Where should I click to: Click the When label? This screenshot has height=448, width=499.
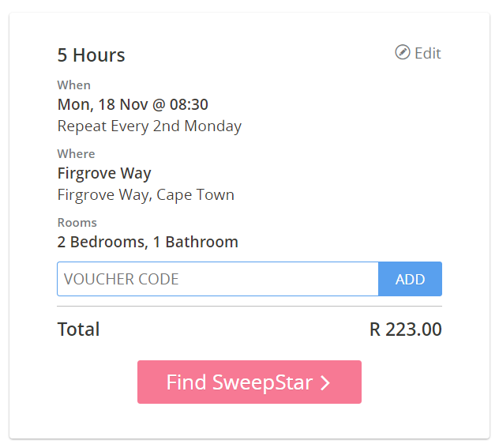tap(74, 85)
